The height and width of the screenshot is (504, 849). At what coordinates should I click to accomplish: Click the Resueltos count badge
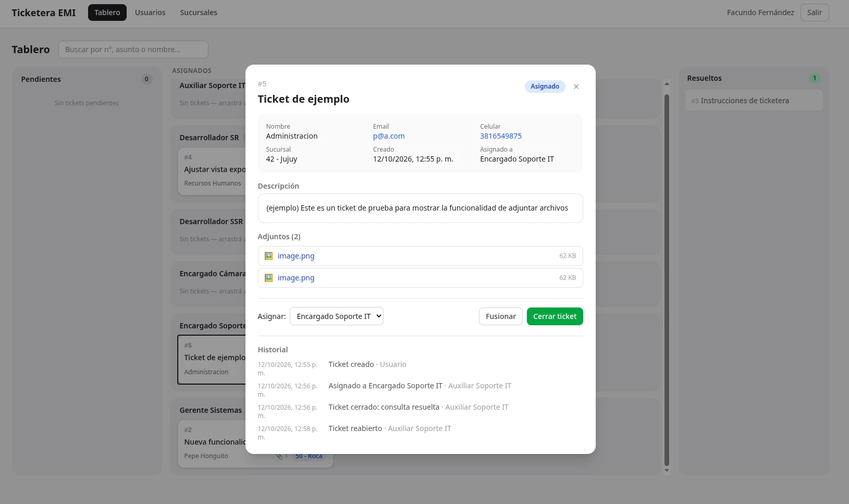815,78
